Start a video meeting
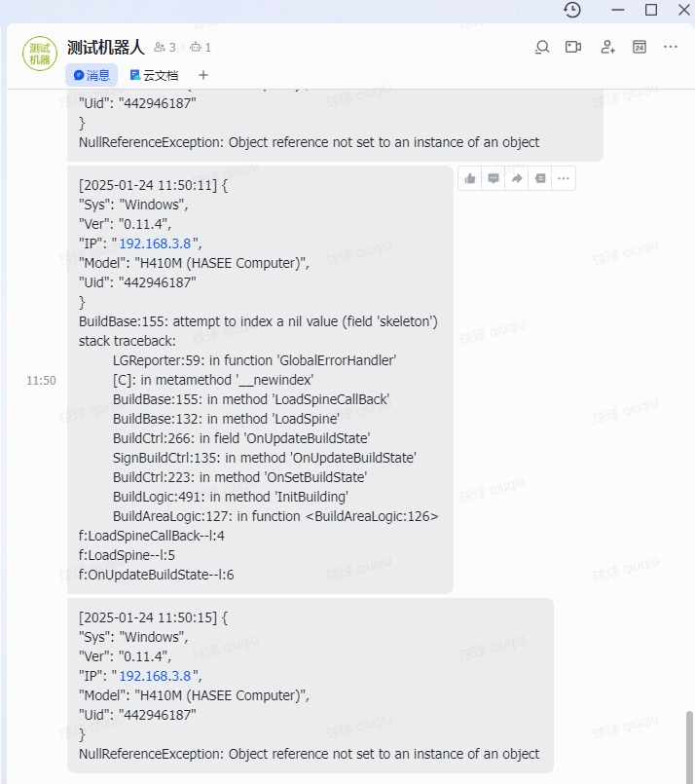Screen dimensions: 695x784 pos(573,47)
